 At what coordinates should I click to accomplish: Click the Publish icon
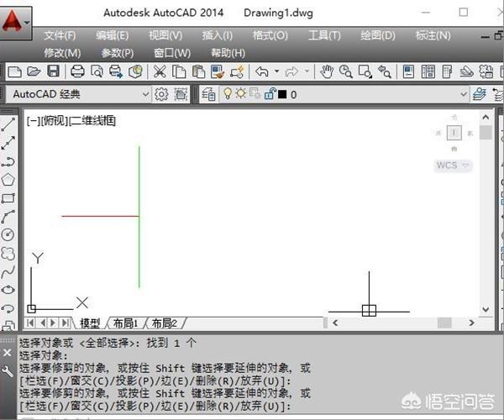coord(116,71)
